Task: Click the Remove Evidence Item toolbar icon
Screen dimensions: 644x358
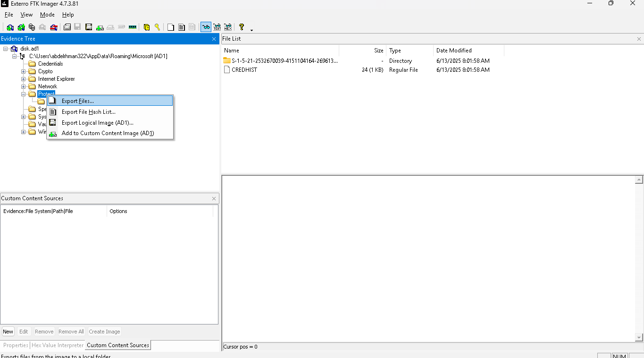Action: tap(42, 27)
